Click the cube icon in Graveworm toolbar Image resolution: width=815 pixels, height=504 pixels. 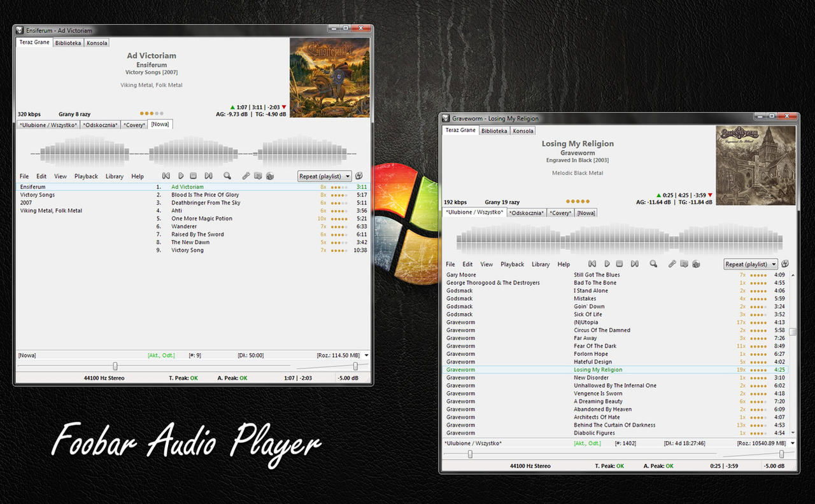click(x=697, y=264)
